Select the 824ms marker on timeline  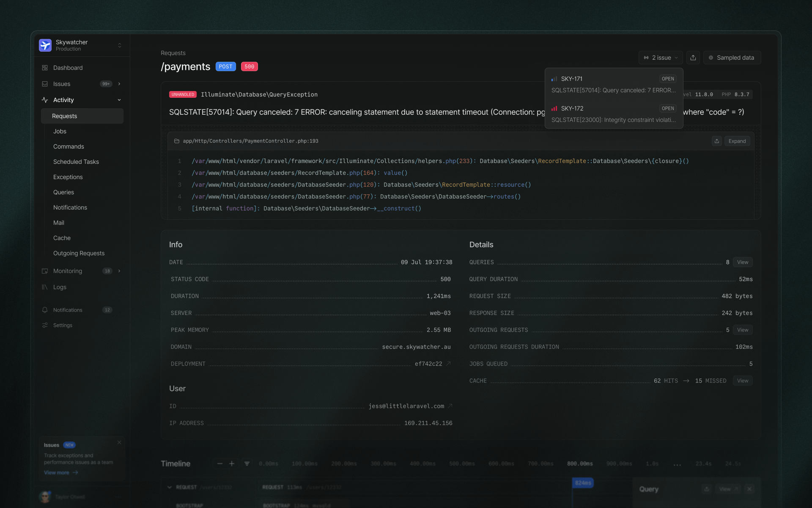(x=583, y=483)
